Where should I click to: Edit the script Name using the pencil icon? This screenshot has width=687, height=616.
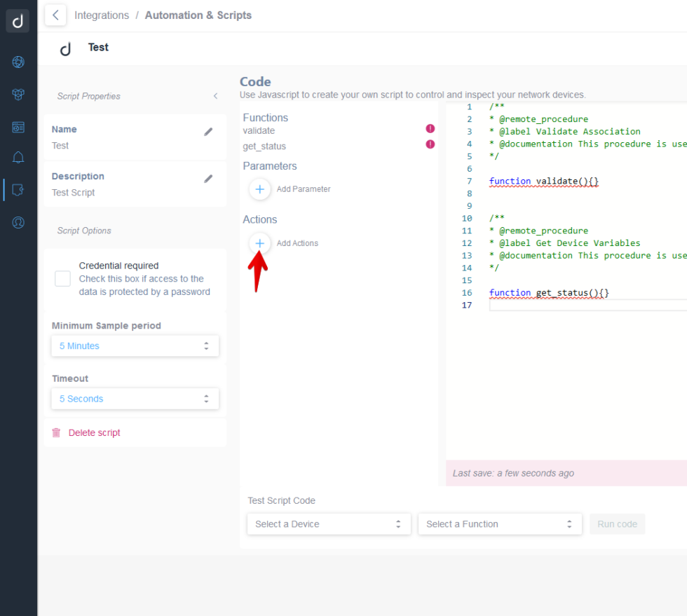(208, 131)
